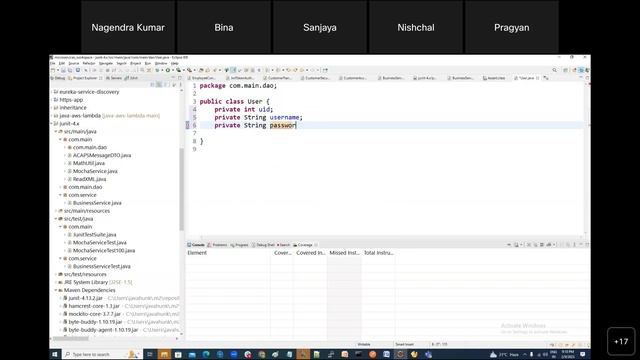Open the Refactor menu

tap(89, 64)
